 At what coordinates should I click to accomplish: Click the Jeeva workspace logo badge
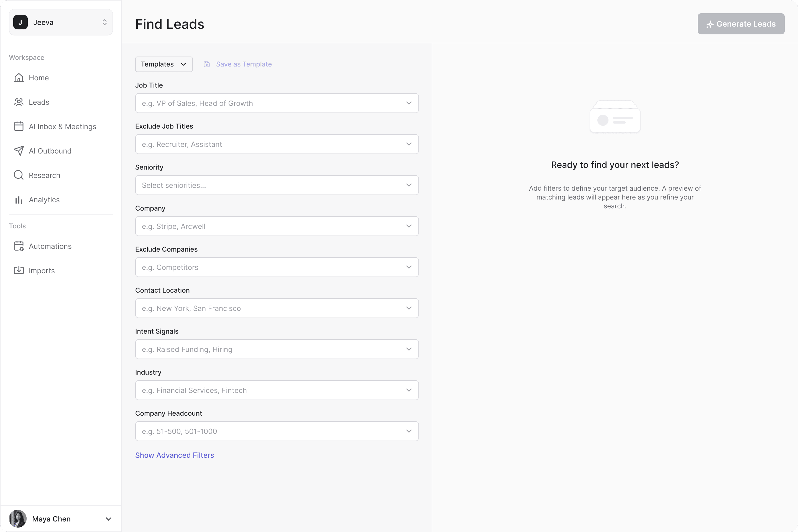click(x=20, y=22)
